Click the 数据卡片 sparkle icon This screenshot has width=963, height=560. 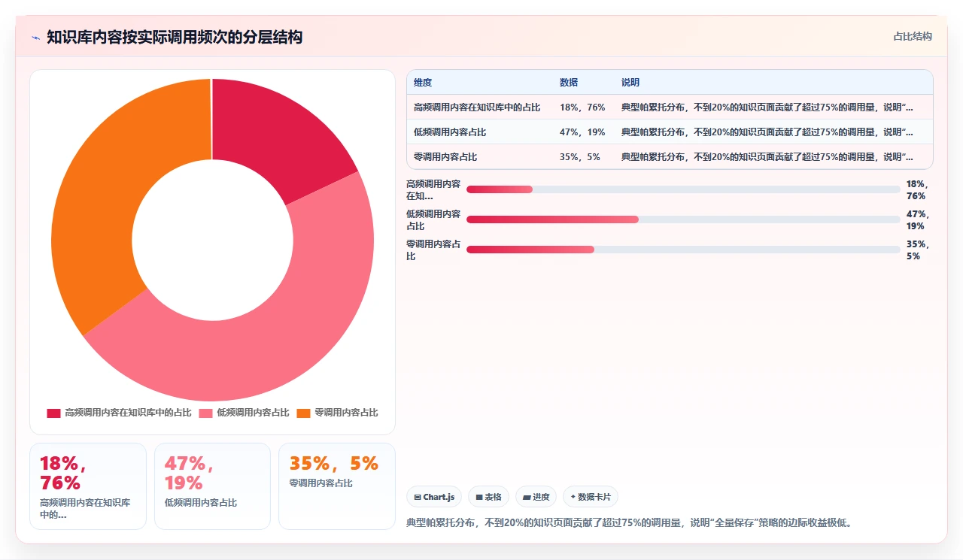coord(573,497)
